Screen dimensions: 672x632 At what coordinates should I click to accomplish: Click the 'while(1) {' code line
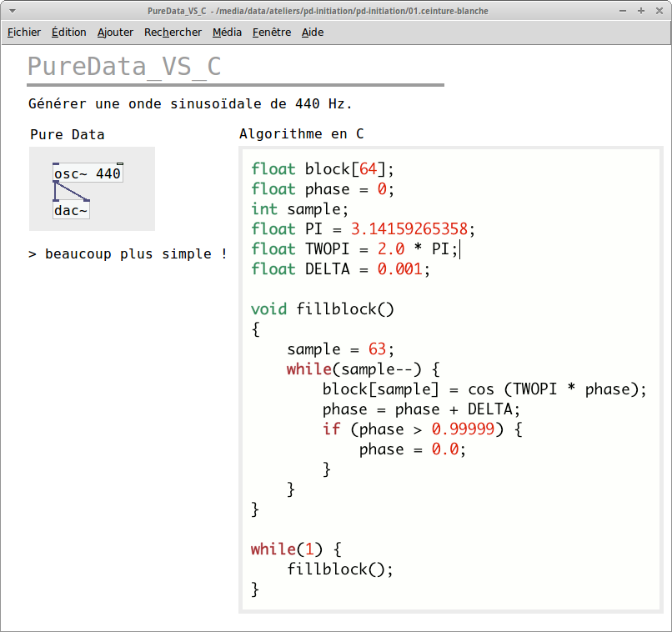point(296,549)
